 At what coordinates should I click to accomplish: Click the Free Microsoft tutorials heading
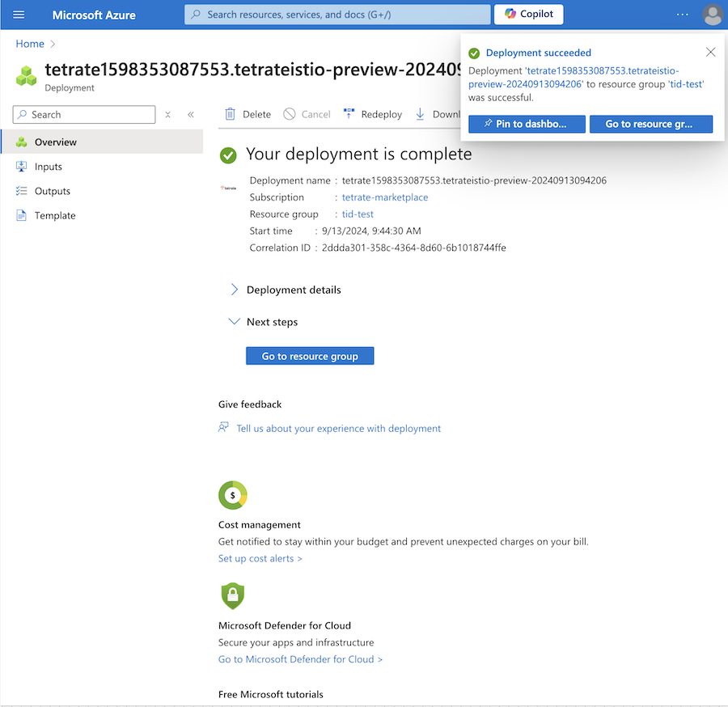pyautogui.click(x=271, y=695)
